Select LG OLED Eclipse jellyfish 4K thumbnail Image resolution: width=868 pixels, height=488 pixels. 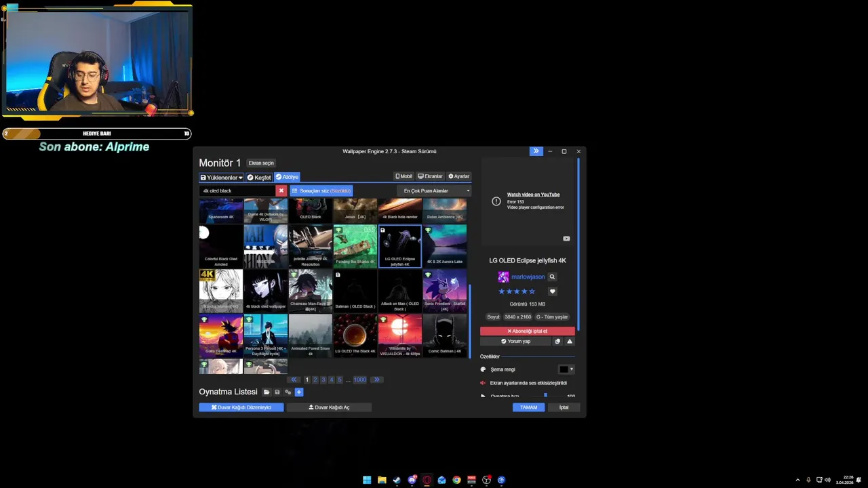[x=400, y=246]
